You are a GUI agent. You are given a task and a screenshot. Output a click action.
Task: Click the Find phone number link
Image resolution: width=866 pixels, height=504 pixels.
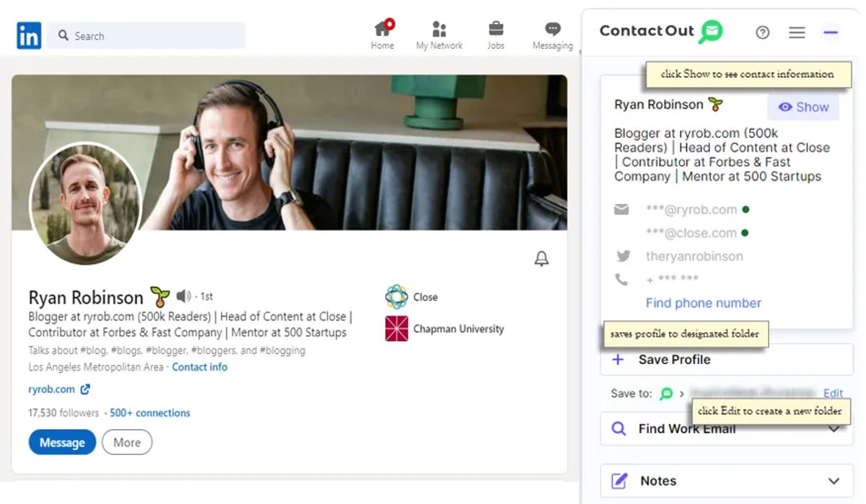704,303
